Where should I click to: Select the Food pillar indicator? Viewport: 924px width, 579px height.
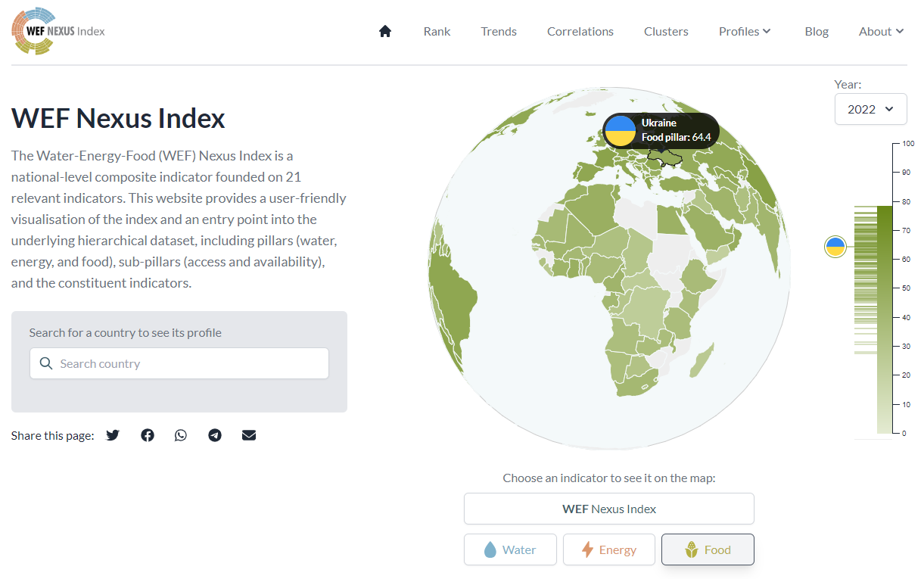click(708, 549)
